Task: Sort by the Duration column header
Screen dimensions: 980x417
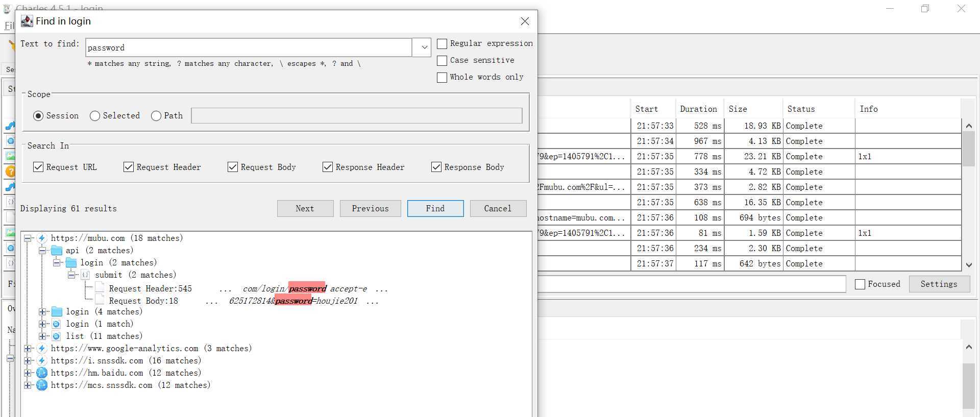Action: click(x=699, y=109)
